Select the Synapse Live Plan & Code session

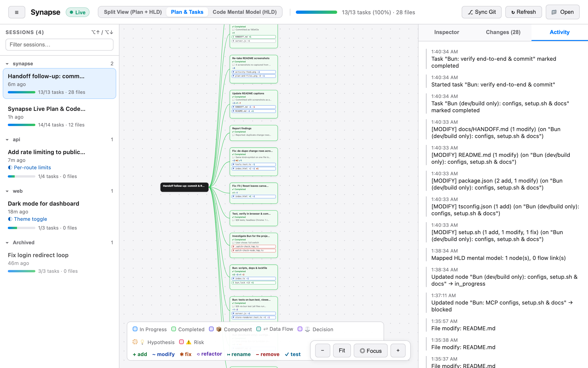[59, 116]
